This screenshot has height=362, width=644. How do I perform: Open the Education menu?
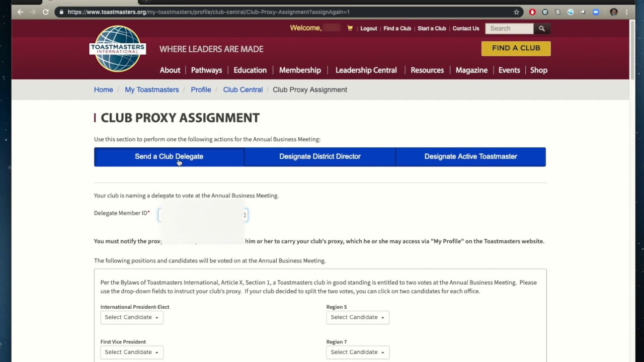[250, 70]
